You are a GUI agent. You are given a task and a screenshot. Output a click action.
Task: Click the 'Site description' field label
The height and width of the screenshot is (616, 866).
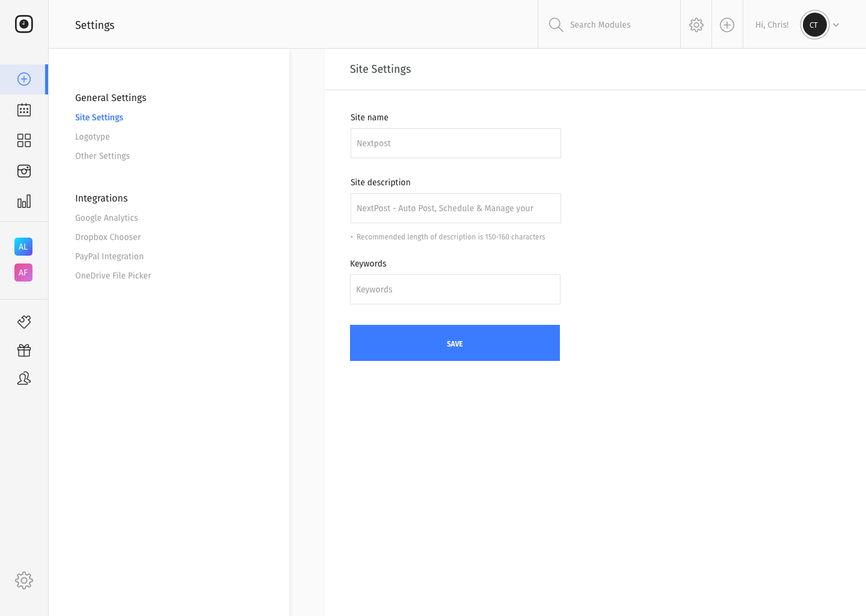click(x=381, y=182)
